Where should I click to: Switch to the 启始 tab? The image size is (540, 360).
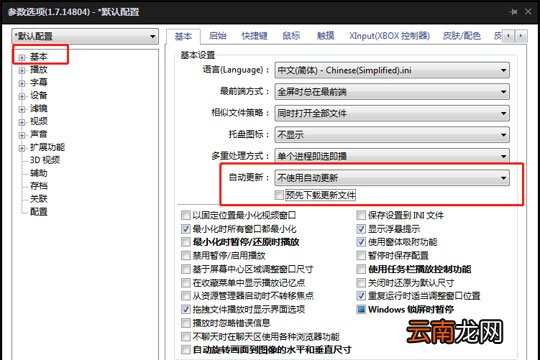click(218, 36)
